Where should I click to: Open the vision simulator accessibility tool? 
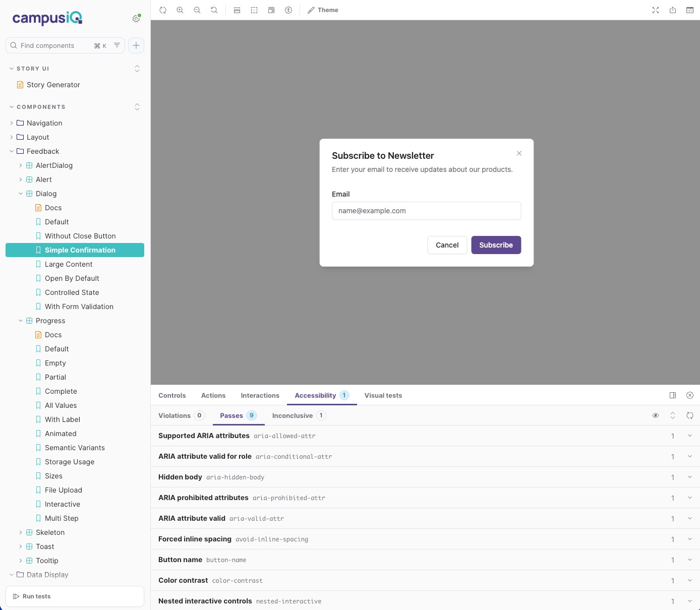[x=288, y=10]
